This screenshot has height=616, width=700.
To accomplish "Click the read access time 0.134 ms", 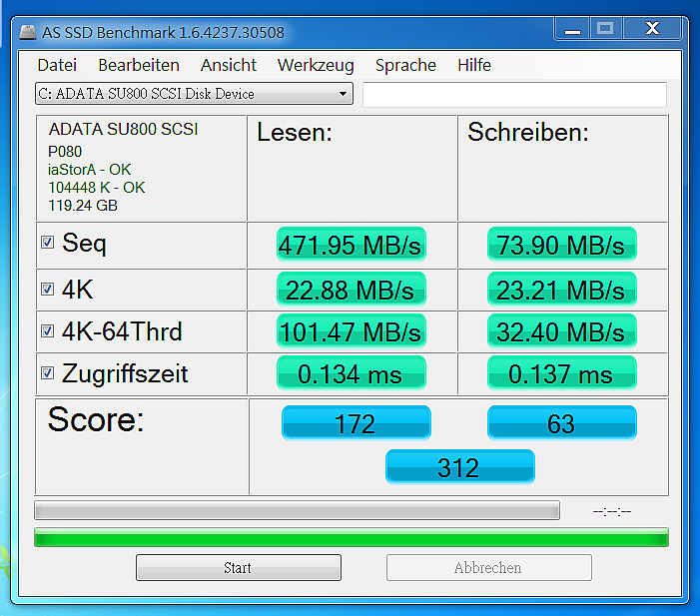I will [351, 373].
